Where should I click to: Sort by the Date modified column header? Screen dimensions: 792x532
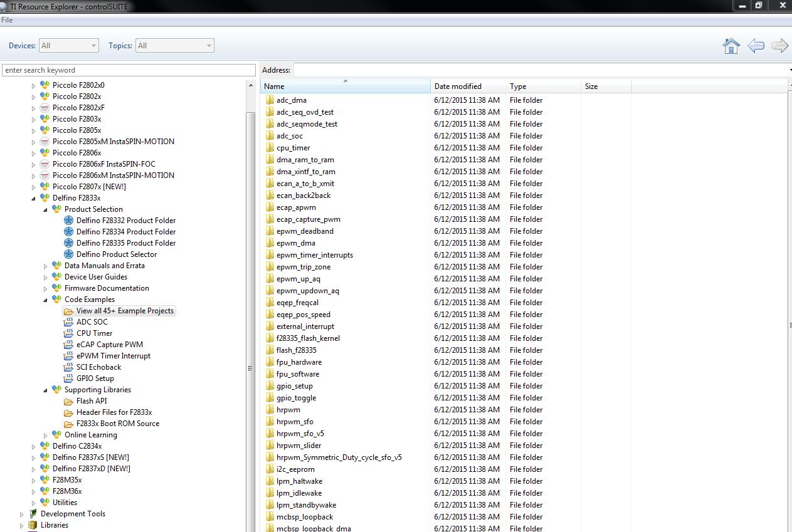pos(468,86)
